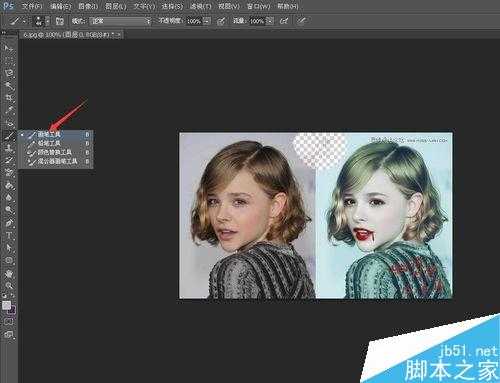Open the 选择(S) menu
Image resolution: width=500 pixels, height=383 pixels.
(172, 6)
